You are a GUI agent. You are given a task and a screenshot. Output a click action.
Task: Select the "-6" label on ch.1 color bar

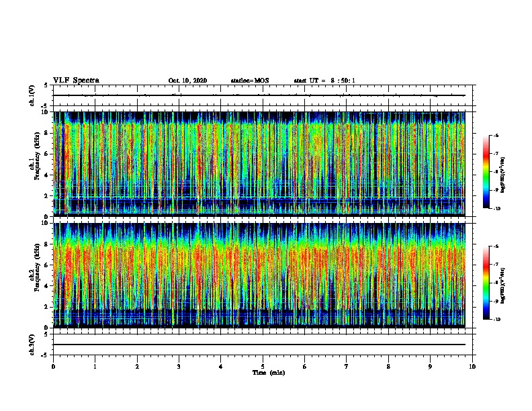[x=496, y=135]
